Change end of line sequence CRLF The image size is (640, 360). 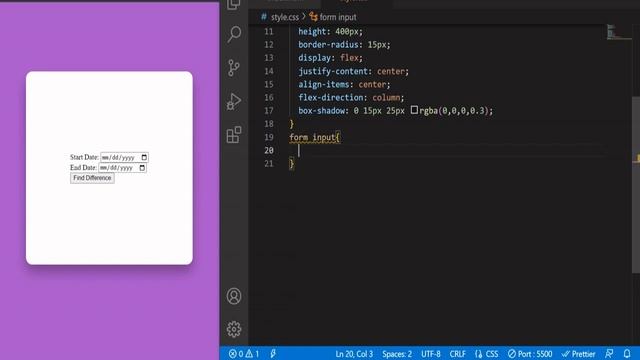(458, 354)
